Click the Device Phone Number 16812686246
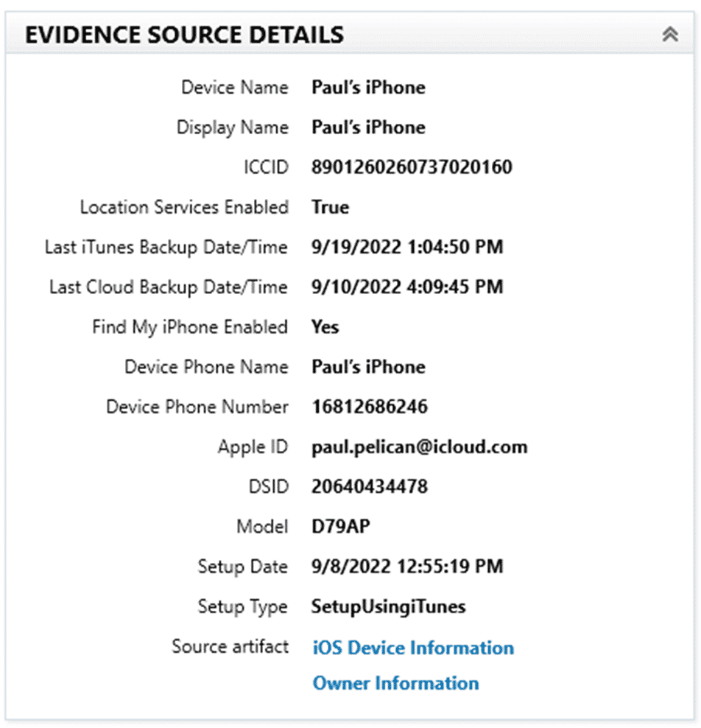The image size is (701, 728). pos(370,407)
